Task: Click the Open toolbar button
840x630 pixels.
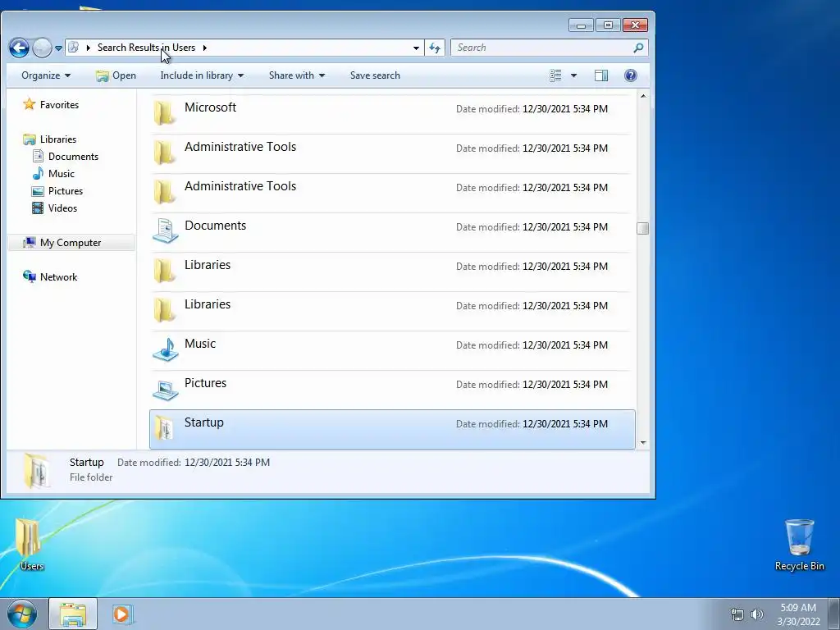Action: coord(116,75)
